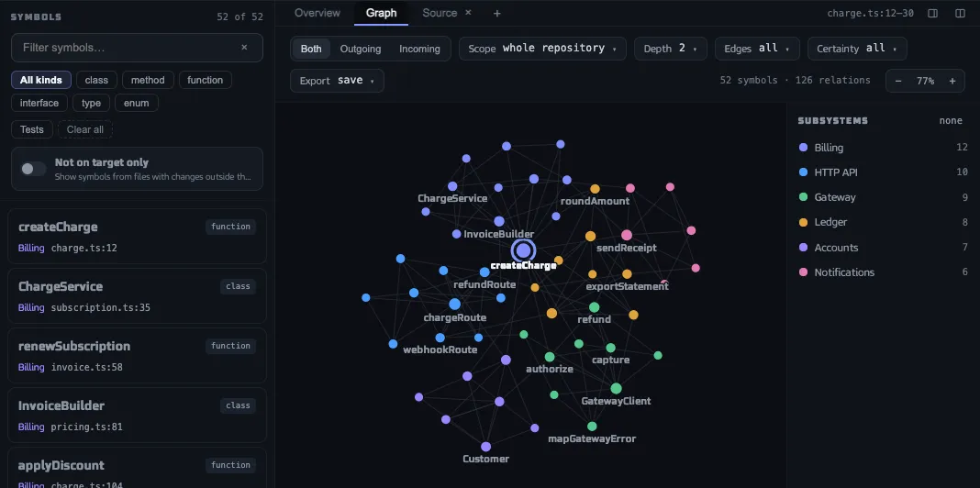Click the sendReceipt graph node
980x488 pixels.
click(626, 235)
